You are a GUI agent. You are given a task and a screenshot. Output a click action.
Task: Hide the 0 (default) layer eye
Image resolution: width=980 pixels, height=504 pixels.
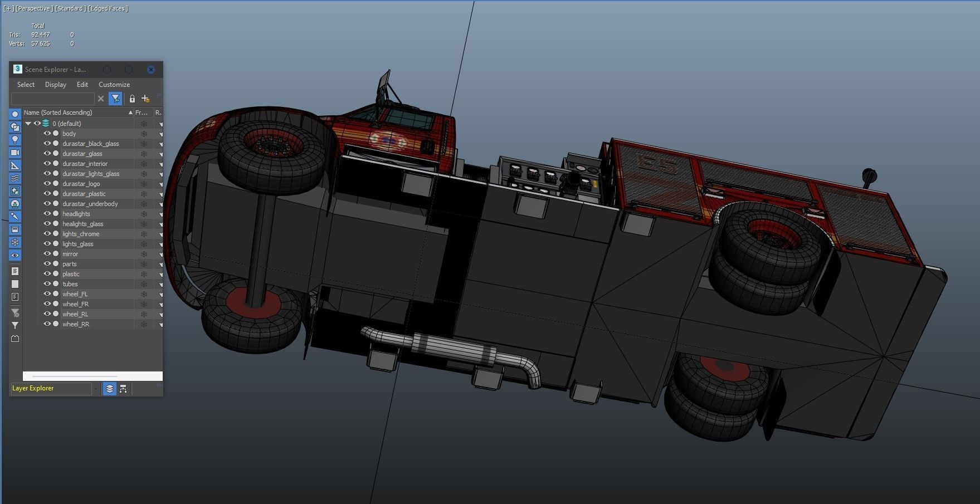click(37, 124)
